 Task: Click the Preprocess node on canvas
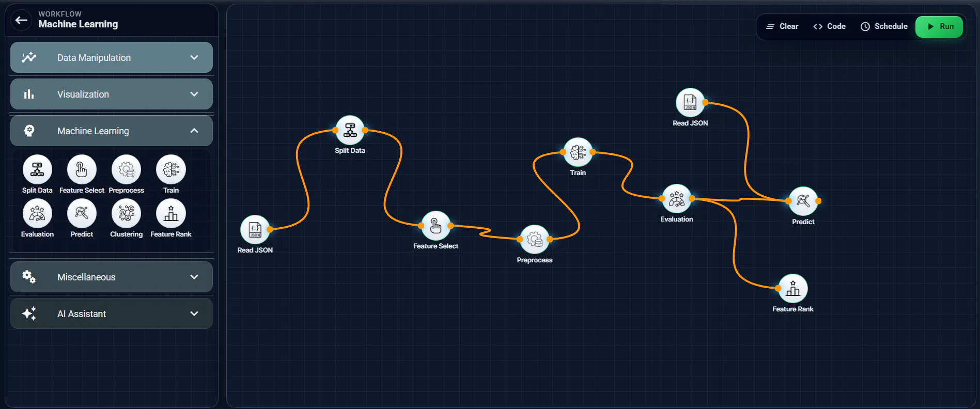(x=535, y=239)
